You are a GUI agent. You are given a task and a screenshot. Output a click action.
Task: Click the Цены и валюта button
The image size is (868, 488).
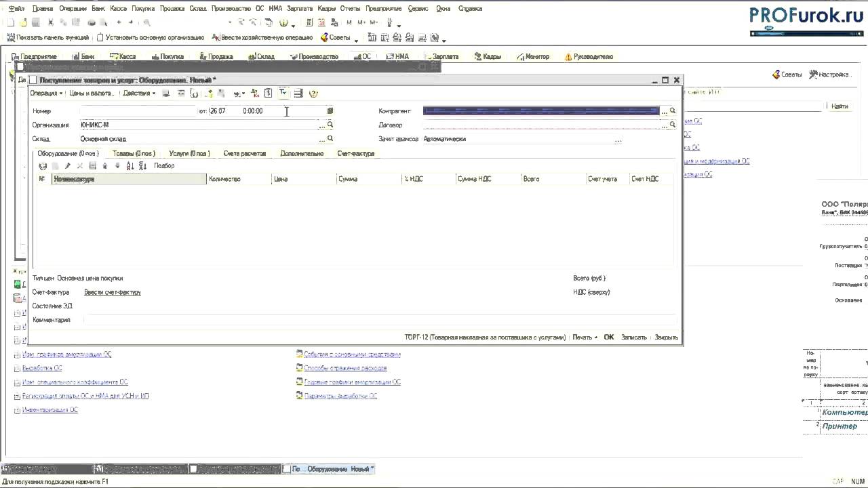tap(92, 93)
